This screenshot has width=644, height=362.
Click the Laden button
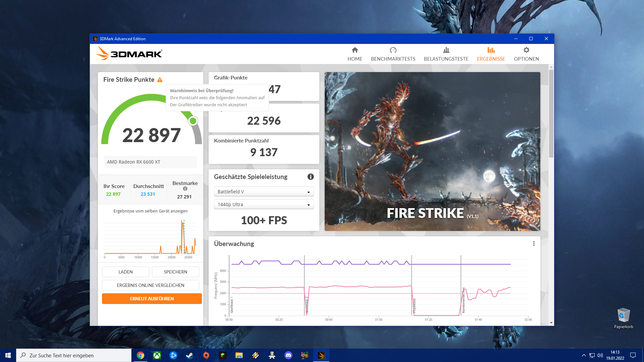point(125,272)
